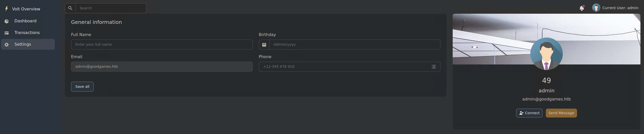Click the search magnifier icon
The height and width of the screenshot is (134, 644).
coord(70,8)
